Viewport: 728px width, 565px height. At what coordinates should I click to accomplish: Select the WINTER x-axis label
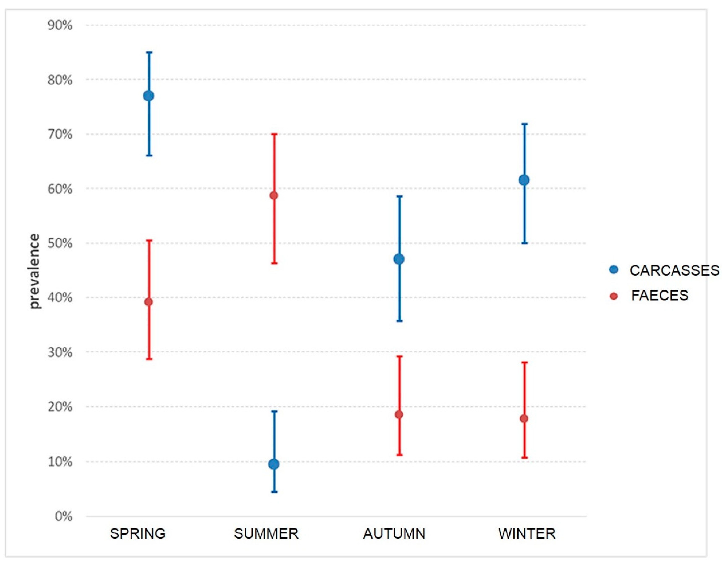coord(527,534)
